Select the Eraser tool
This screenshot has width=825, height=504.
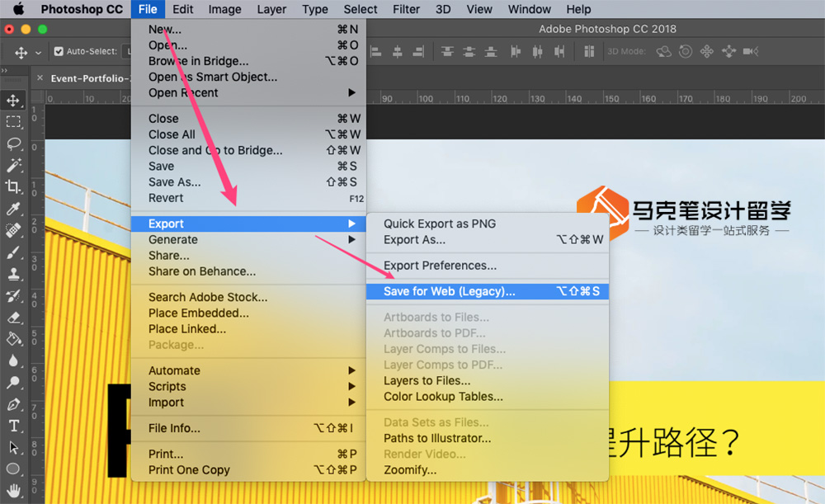click(x=13, y=318)
